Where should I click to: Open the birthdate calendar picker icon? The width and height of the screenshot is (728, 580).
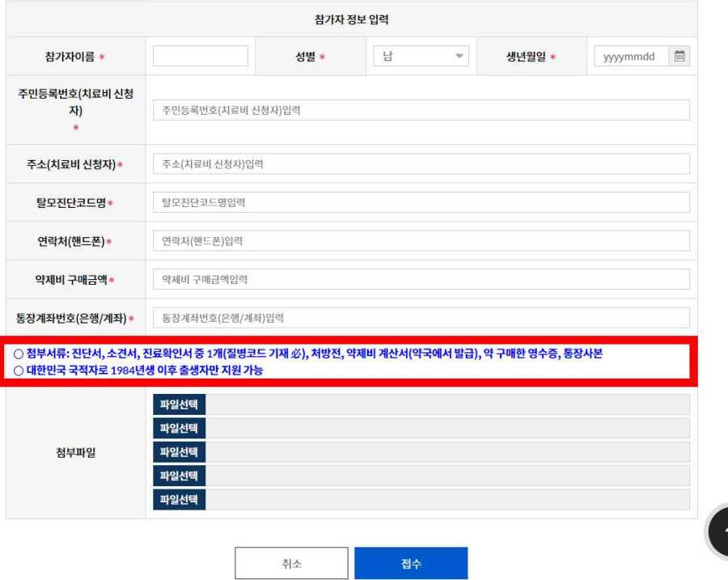679,56
